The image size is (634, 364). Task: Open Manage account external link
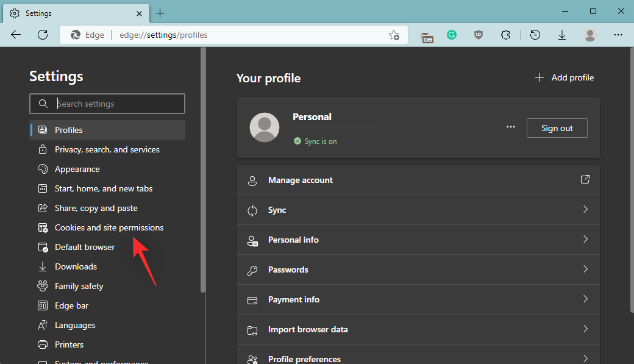click(585, 180)
